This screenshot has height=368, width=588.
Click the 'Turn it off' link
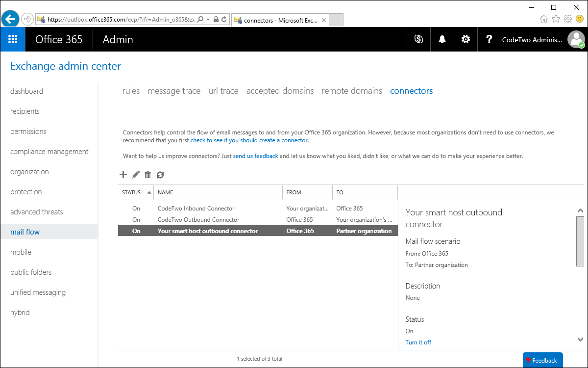[x=418, y=342]
